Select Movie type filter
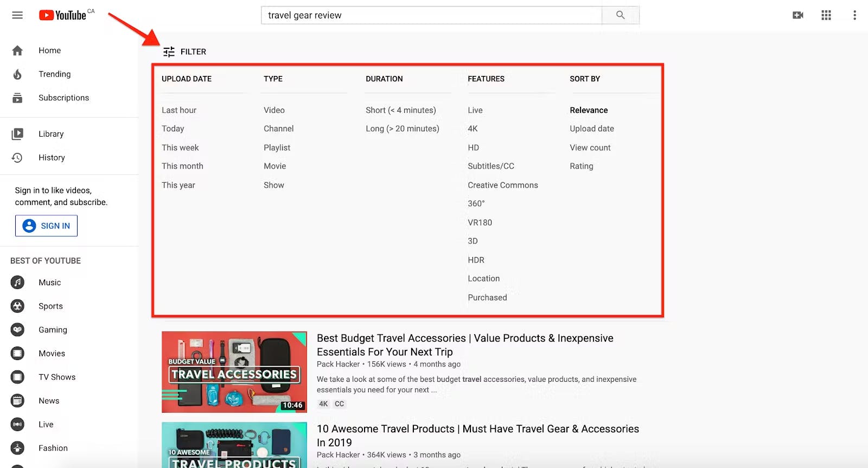Screen dimensions: 868x468 point(275,166)
